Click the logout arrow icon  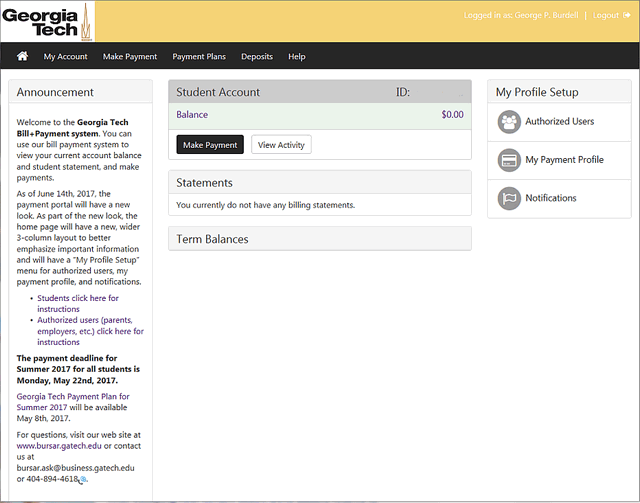(627, 15)
